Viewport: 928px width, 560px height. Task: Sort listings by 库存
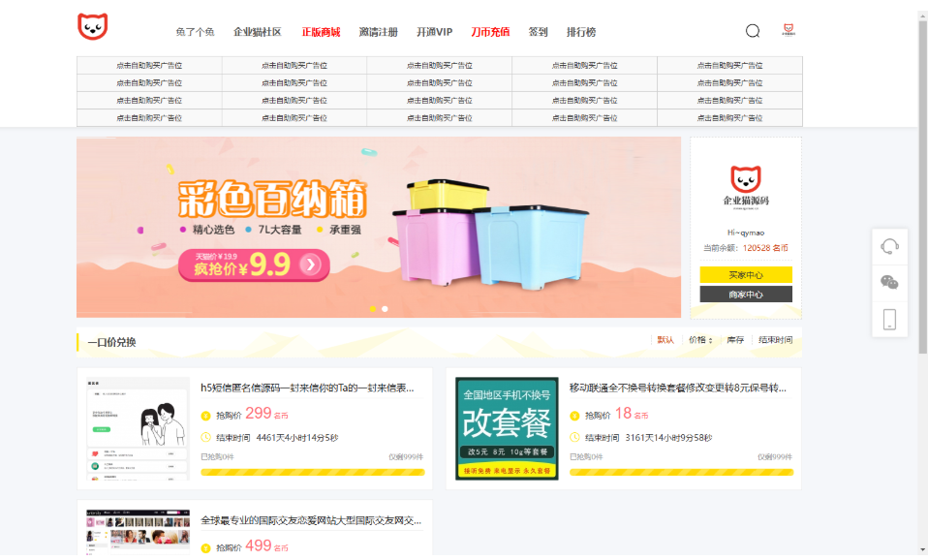click(x=735, y=340)
